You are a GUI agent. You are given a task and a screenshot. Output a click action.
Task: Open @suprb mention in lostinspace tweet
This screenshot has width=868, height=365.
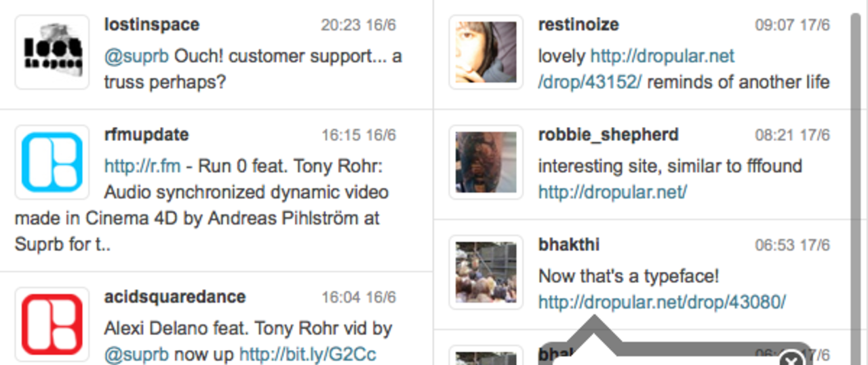point(136,56)
